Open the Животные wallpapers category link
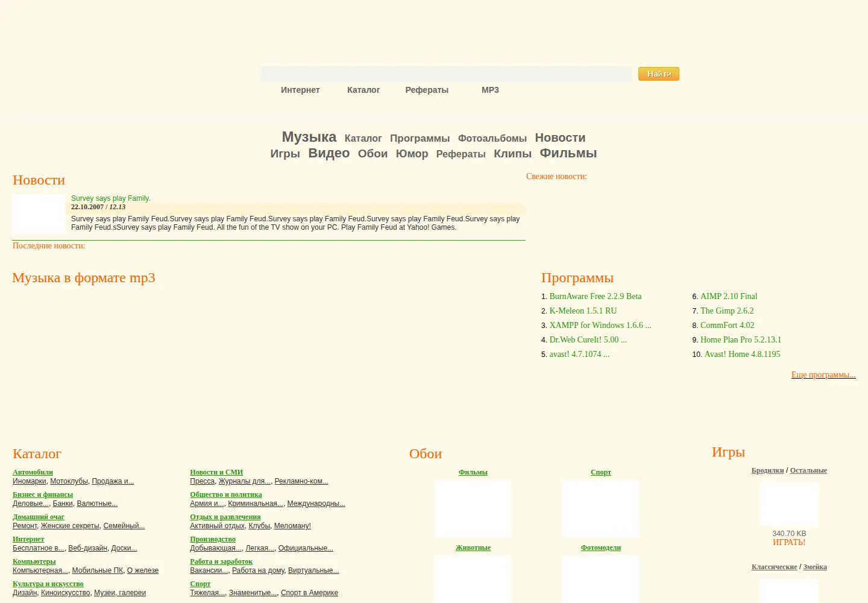Viewport: 868px width, 603px height. 473,548
